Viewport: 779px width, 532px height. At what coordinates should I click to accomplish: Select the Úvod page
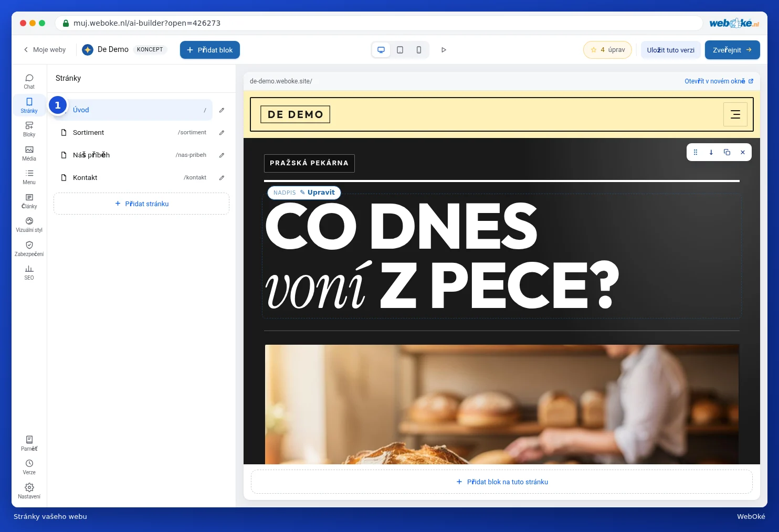pos(133,110)
